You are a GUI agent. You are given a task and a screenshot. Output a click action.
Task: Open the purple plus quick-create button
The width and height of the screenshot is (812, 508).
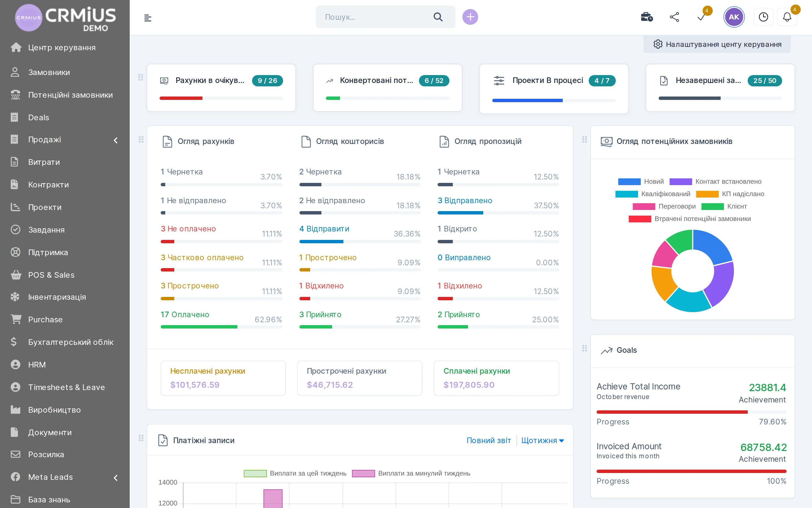470,17
